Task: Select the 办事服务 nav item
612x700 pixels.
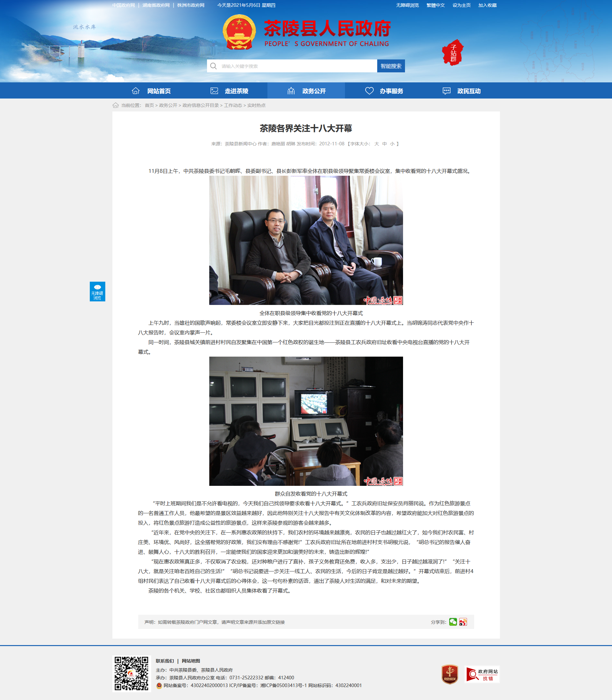Action: point(384,91)
